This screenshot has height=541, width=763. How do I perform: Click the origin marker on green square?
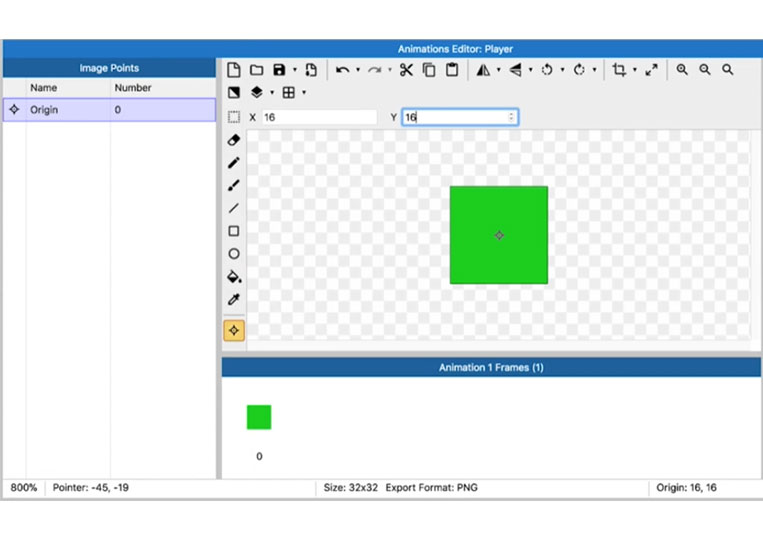click(x=499, y=235)
